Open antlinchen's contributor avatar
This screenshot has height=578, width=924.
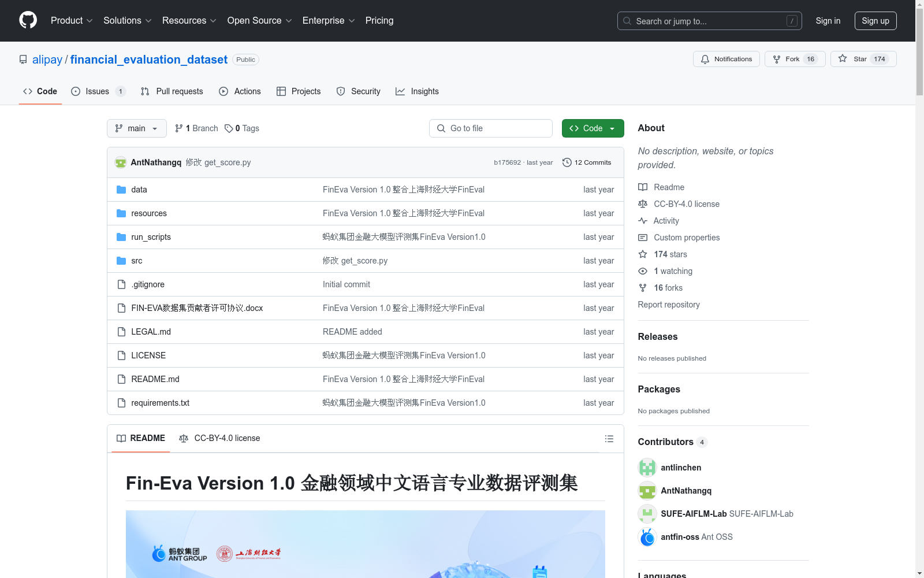(647, 468)
